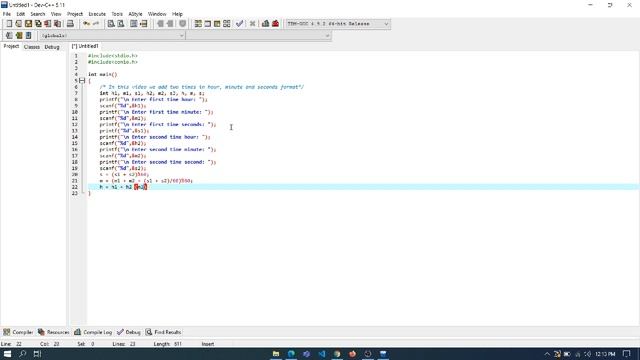Open the Window menu
Viewport: 640px width, 360px height.
(x=157, y=14)
